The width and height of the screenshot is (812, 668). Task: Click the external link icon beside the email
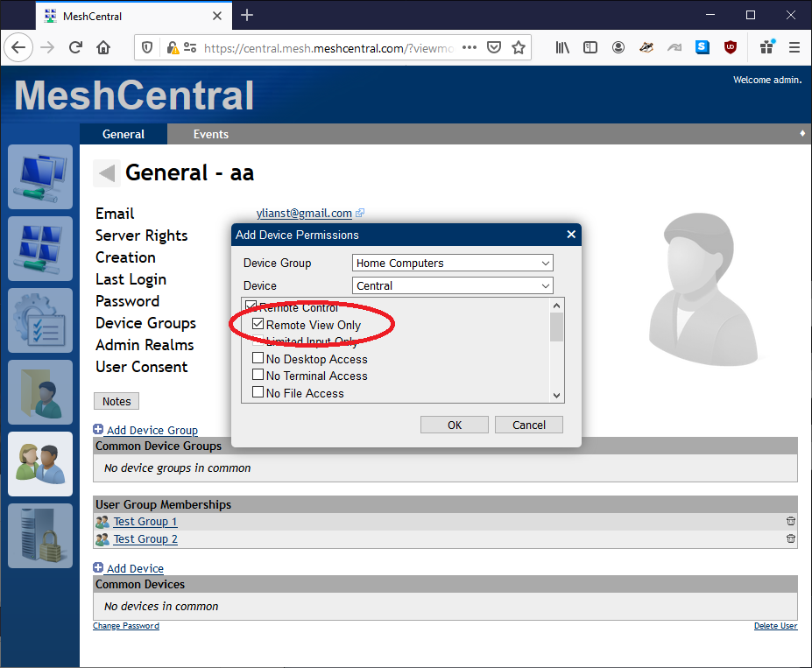[360, 213]
